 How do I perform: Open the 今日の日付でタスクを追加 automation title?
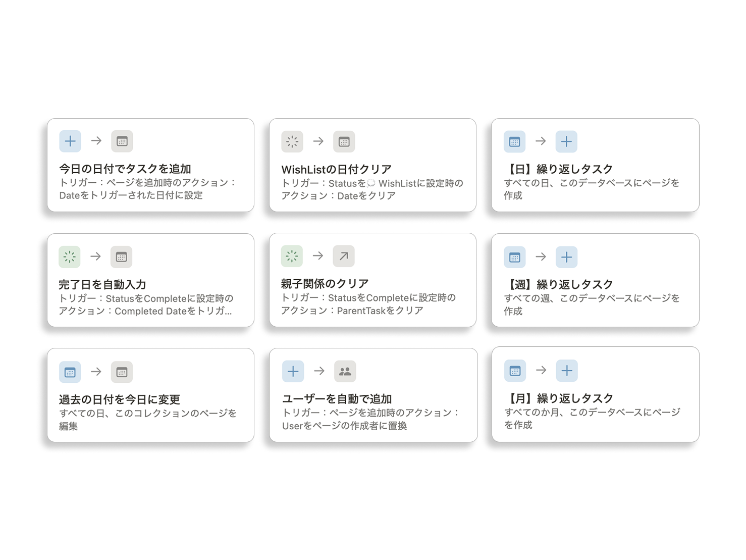[x=125, y=169]
